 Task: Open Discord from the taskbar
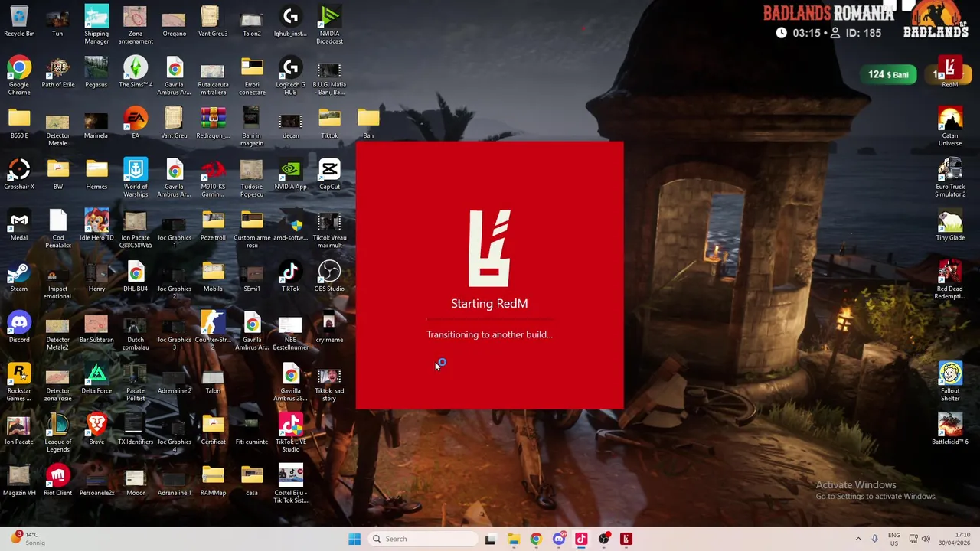coord(559,539)
